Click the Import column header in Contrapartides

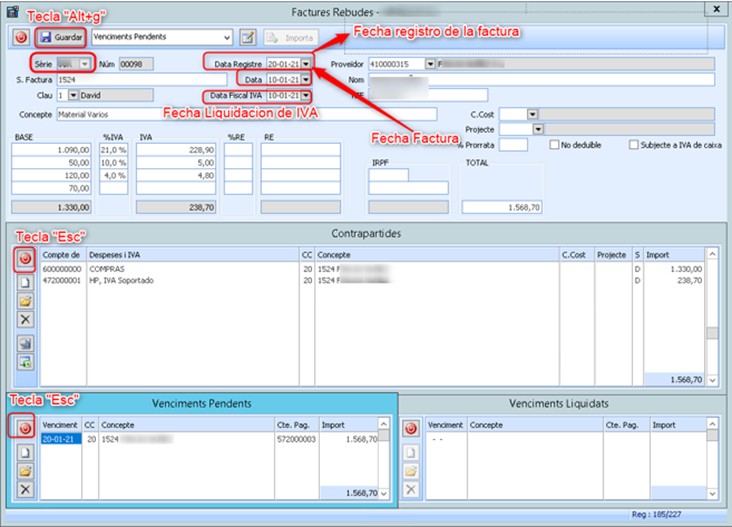(672, 255)
